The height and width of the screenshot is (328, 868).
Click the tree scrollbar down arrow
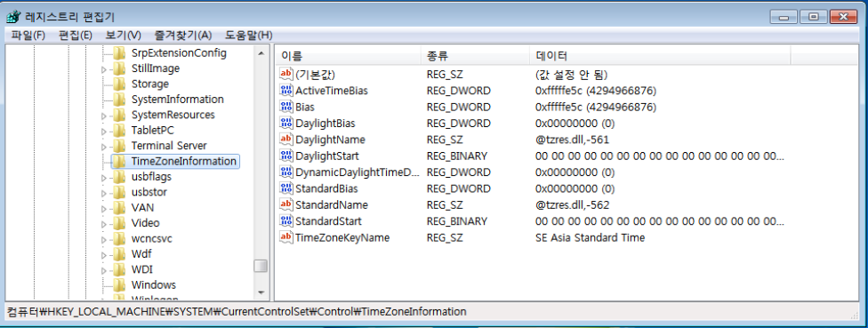coord(261,292)
